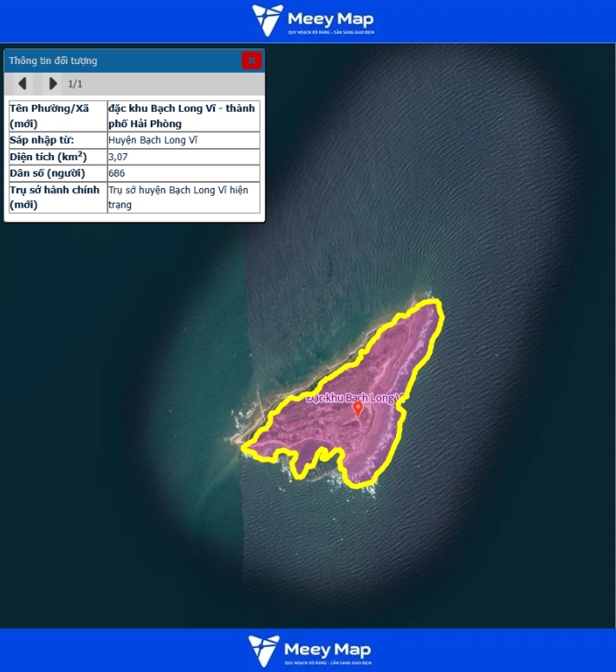Click the Trụ sở hành chính (mới) label
616x672 pixels.
57,197
